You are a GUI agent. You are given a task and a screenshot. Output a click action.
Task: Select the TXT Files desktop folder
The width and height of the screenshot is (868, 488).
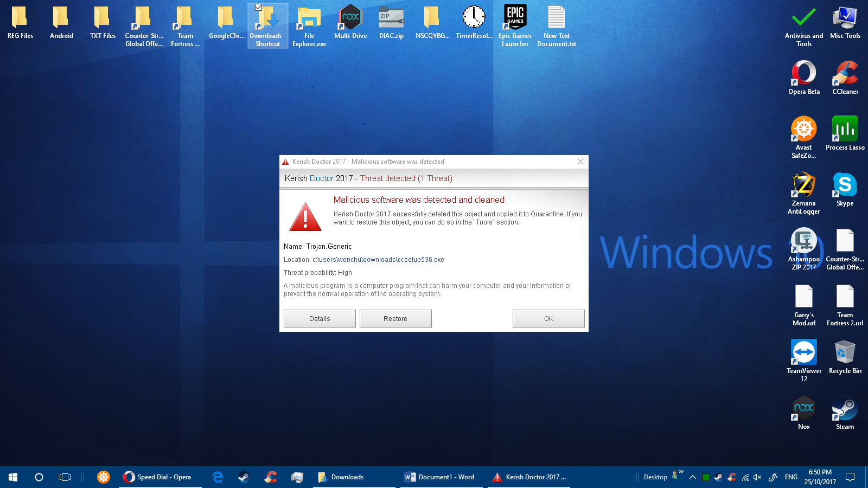103,23
